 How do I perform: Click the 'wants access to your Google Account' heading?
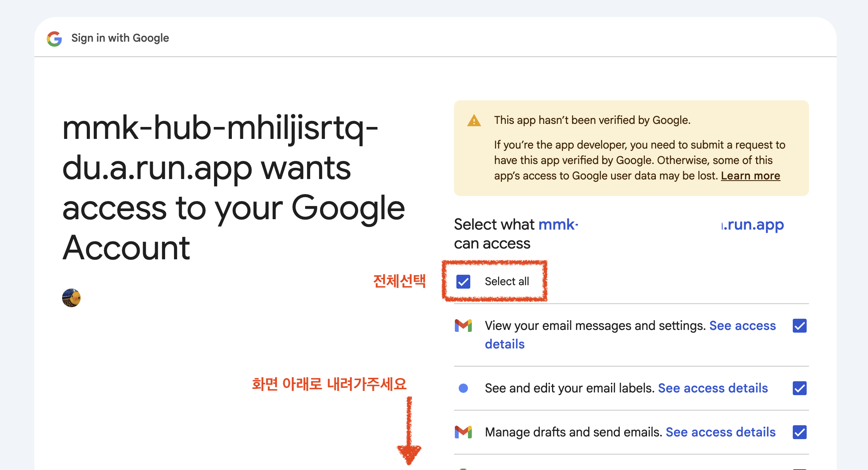click(x=234, y=188)
